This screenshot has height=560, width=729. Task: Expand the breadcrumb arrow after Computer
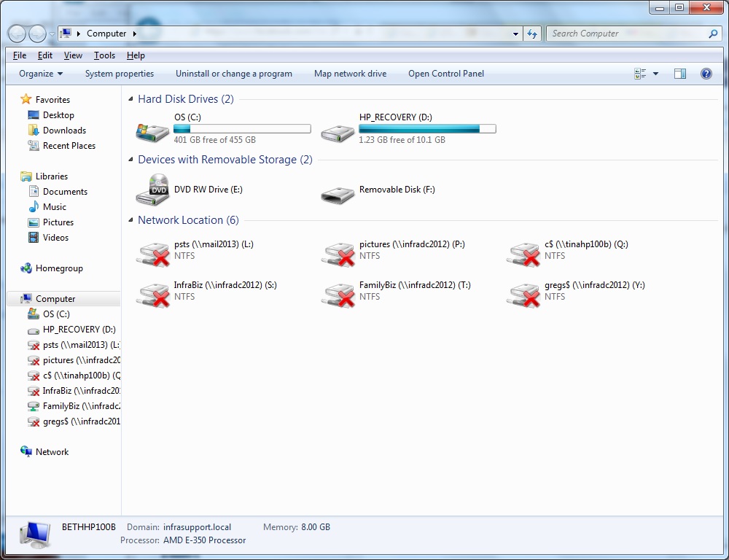(x=134, y=34)
